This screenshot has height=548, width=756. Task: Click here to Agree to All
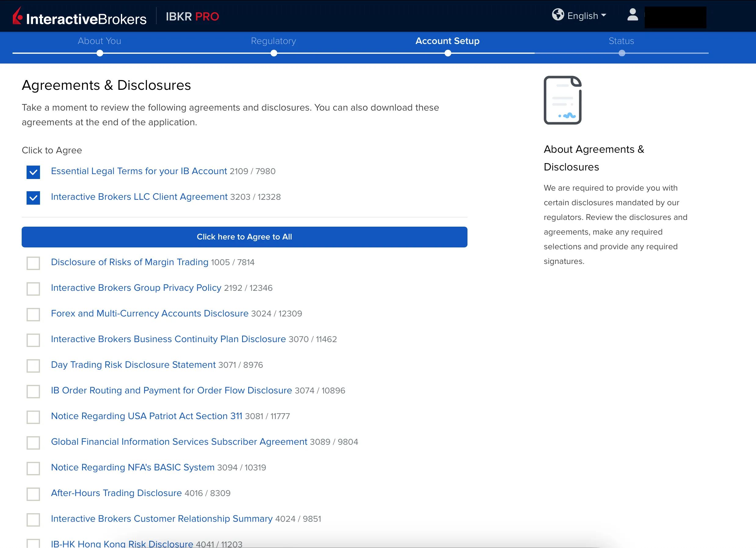(x=244, y=237)
